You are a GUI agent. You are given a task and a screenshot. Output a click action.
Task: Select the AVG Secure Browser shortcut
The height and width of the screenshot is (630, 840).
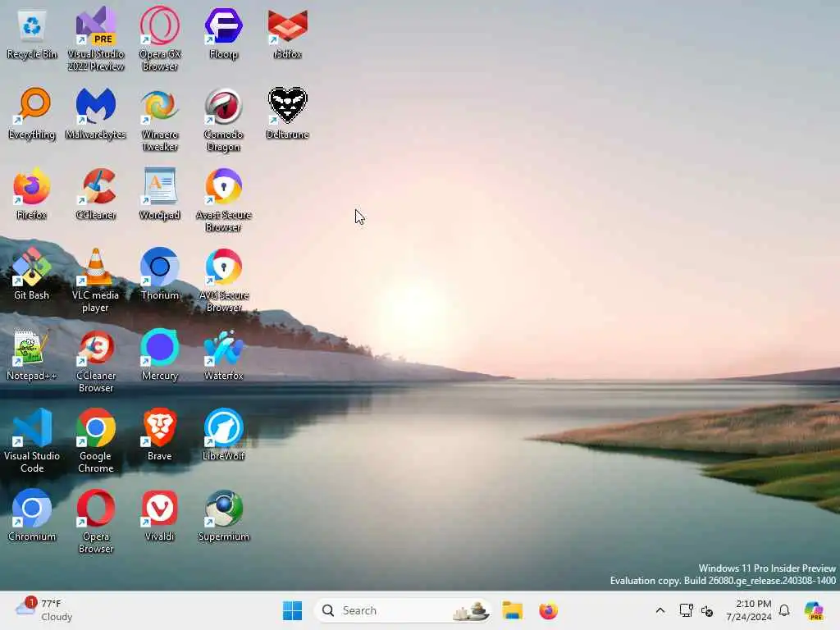click(223, 280)
